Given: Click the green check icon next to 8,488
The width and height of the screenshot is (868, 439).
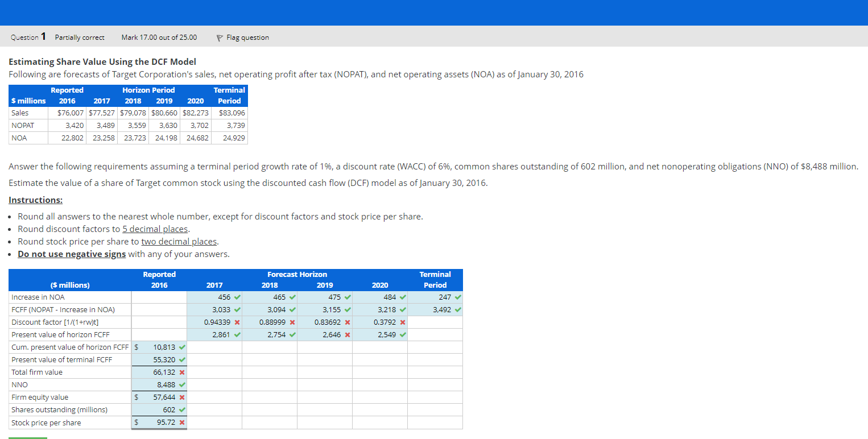Looking at the screenshot, I should 181,384.
